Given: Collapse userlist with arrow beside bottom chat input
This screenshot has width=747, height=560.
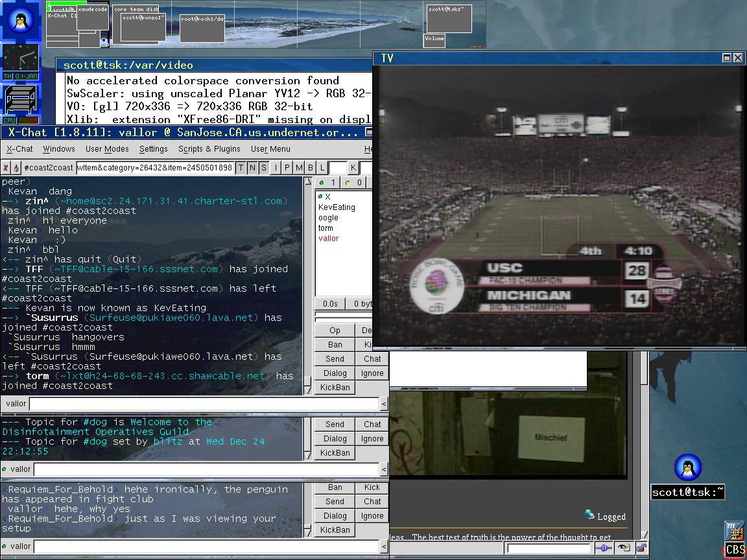Looking at the screenshot, I should click(383, 546).
